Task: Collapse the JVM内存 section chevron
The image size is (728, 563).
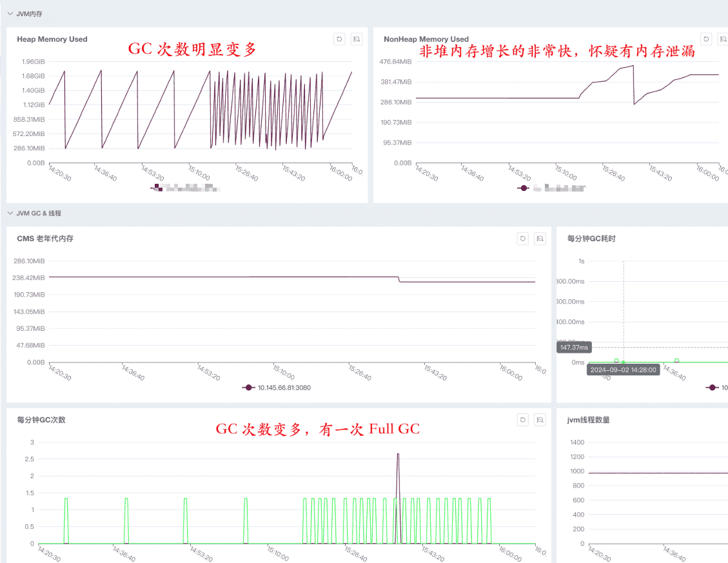Action: (10, 14)
